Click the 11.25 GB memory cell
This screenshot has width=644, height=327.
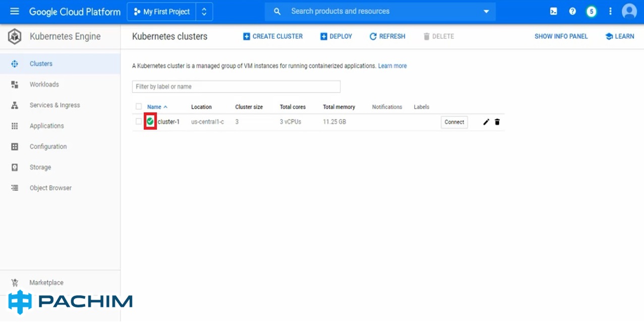click(x=334, y=122)
